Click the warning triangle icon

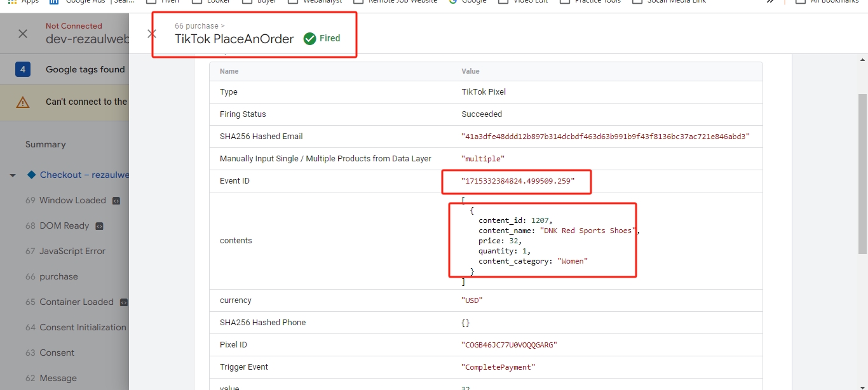pos(23,102)
